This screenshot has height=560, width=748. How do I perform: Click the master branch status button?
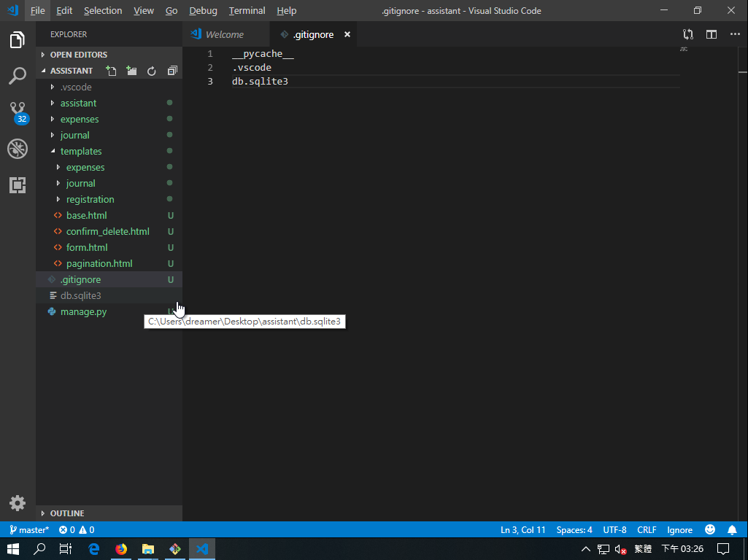point(29,530)
